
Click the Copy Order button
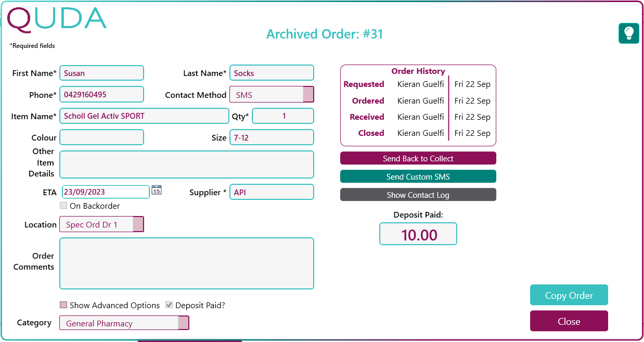[569, 295]
